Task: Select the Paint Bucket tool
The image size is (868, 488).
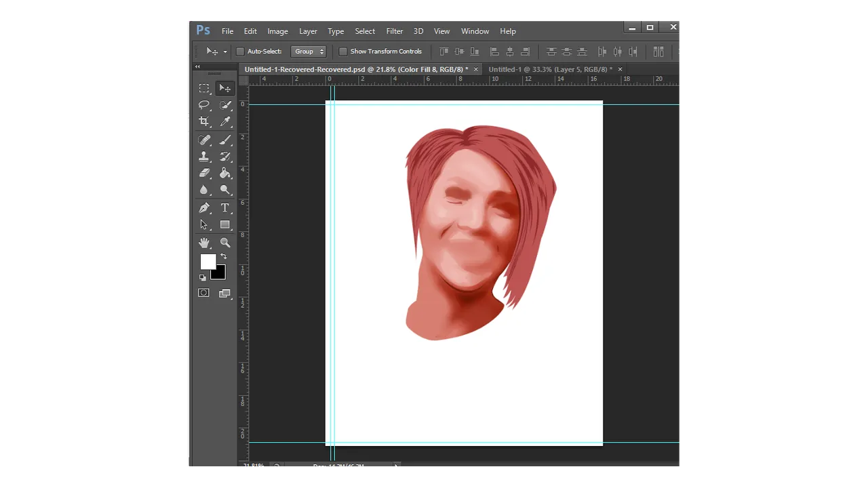Action: [x=225, y=174]
